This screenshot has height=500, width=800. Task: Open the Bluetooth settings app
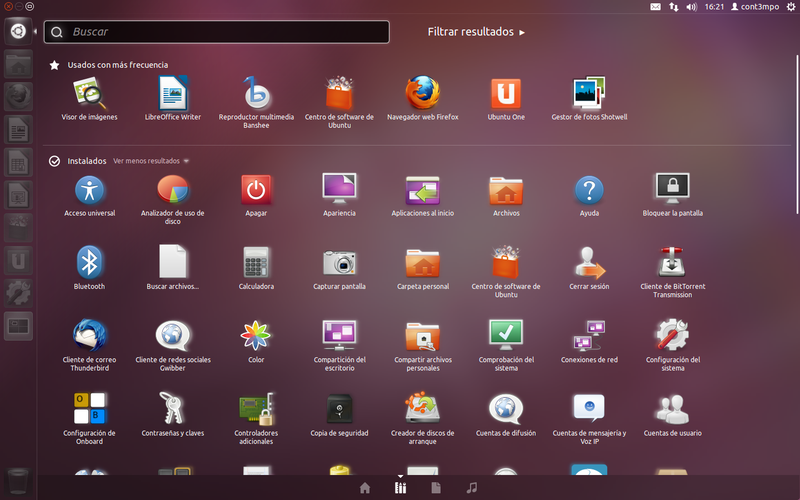pos(90,262)
